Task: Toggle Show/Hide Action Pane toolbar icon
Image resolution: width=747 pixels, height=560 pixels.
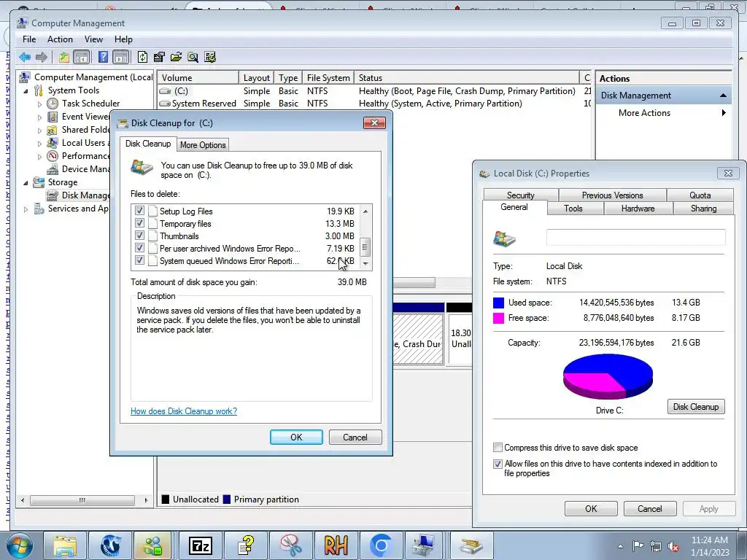Action: click(121, 58)
